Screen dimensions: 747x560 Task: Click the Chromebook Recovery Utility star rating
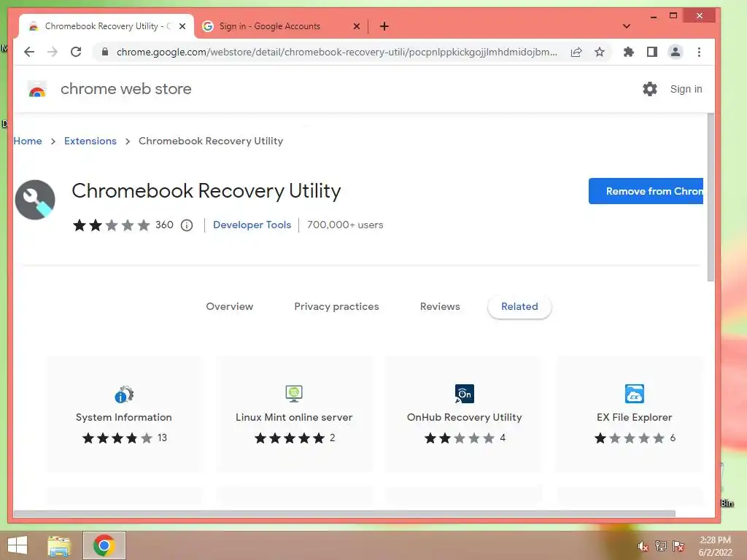(x=112, y=225)
